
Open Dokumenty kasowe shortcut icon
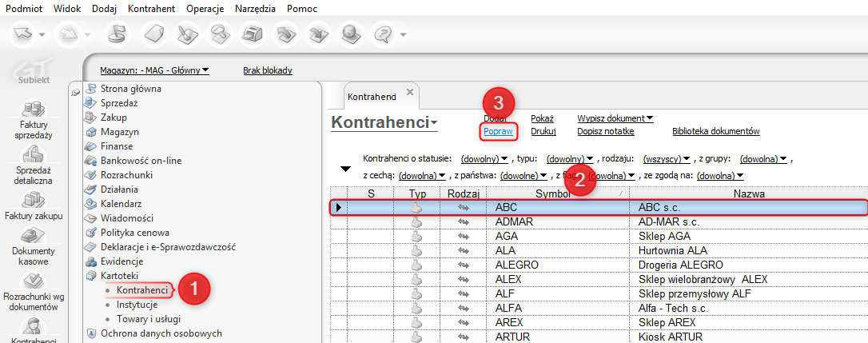point(34,237)
